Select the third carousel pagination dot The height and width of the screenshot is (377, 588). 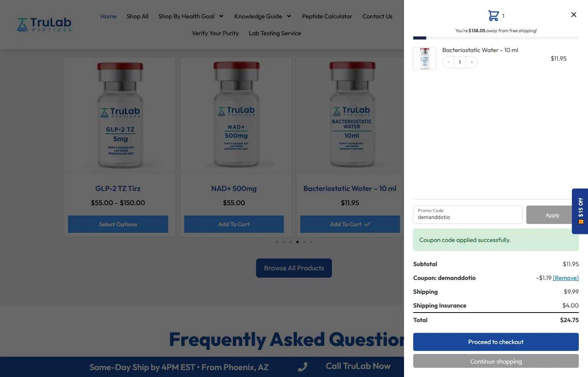point(291,242)
